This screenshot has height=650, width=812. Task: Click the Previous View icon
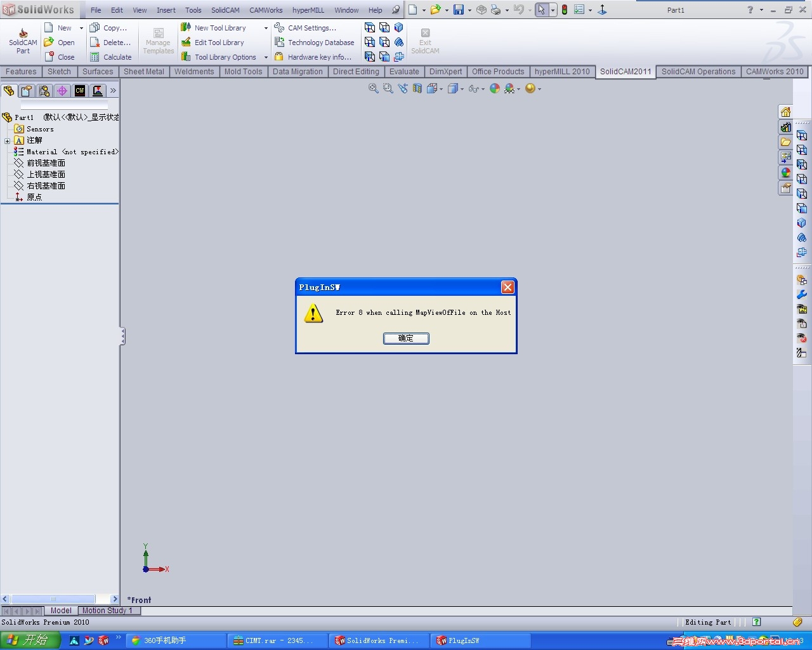tap(403, 89)
